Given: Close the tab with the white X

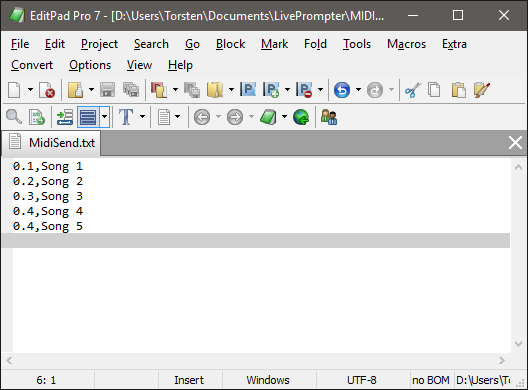Looking at the screenshot, I should pyautogui.click(x=515, y=143).
